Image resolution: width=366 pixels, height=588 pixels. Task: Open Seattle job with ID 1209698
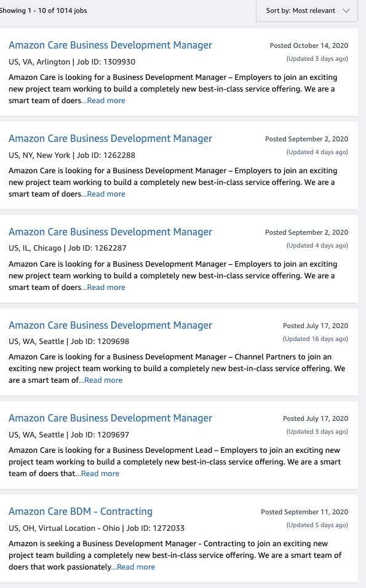click(x=110, y=325)
